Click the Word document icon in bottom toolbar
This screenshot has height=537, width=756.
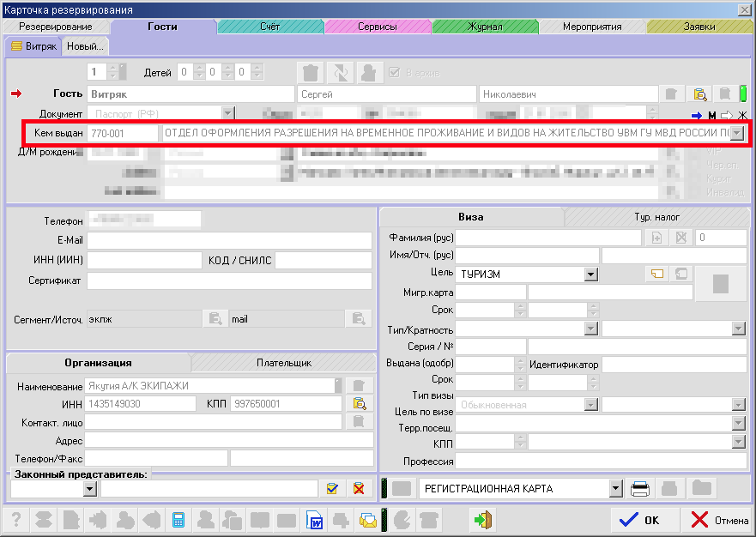(315, 520)
